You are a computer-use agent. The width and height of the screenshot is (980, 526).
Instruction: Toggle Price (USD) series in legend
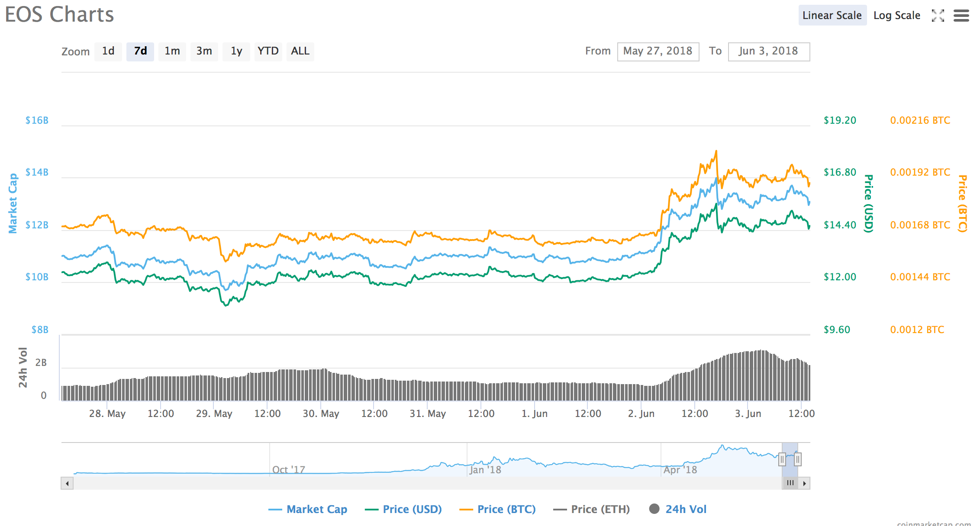point(403,509)
